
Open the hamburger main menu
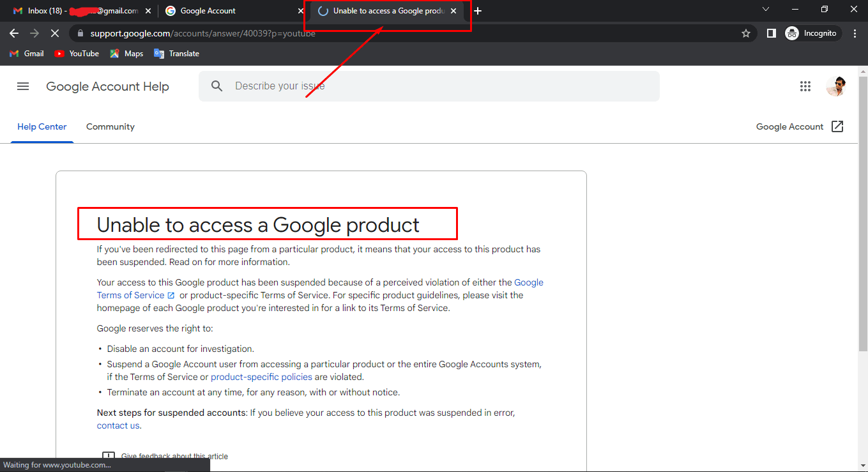point(23,86)
